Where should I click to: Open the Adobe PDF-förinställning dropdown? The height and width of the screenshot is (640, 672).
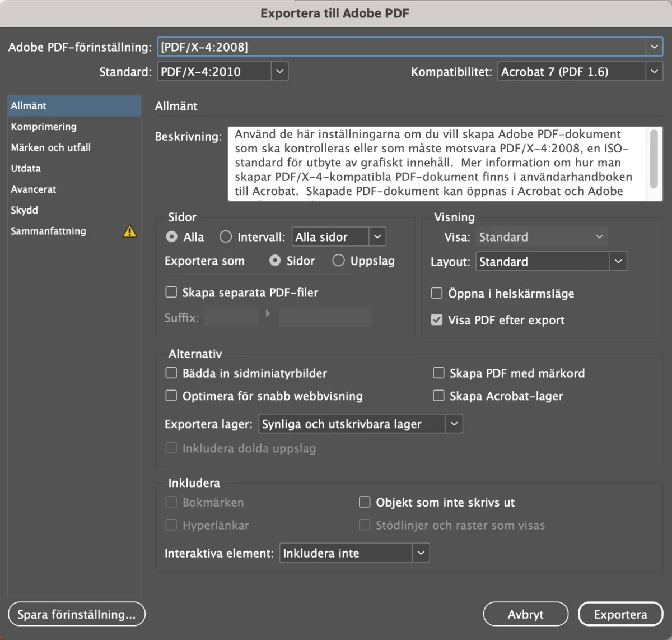click(x=410, y=47)
